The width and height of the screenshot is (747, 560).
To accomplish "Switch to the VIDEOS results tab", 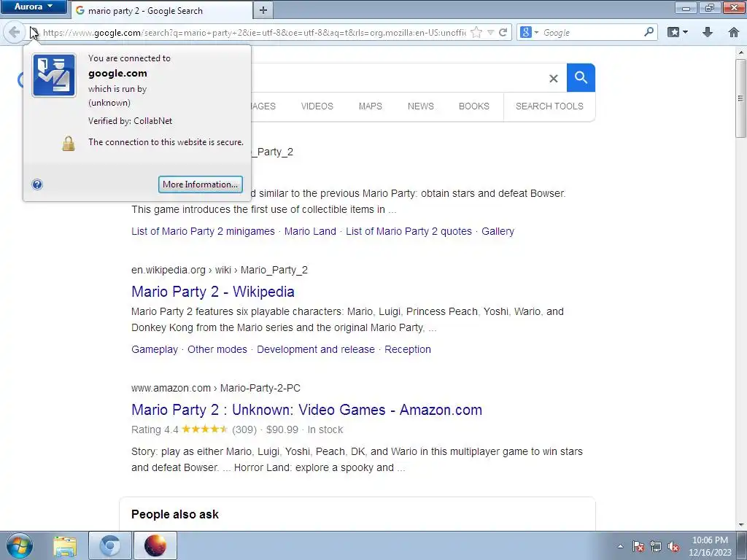I will click(x=317, y=106).
